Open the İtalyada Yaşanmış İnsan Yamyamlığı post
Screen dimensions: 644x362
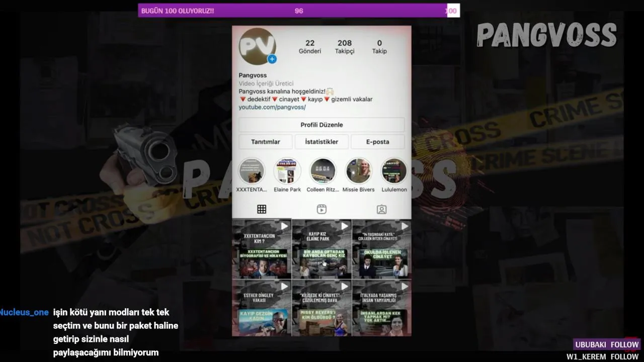point(382,308)
